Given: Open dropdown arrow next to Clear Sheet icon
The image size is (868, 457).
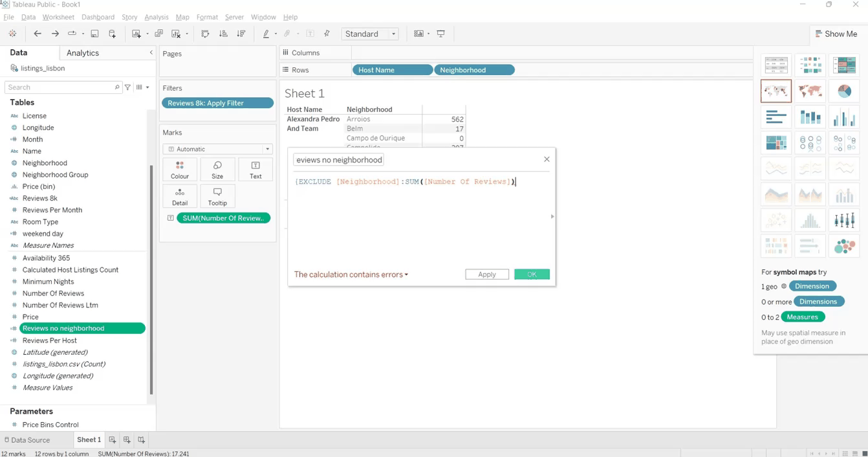Looking at the screenshot, I should pos(187,34).
